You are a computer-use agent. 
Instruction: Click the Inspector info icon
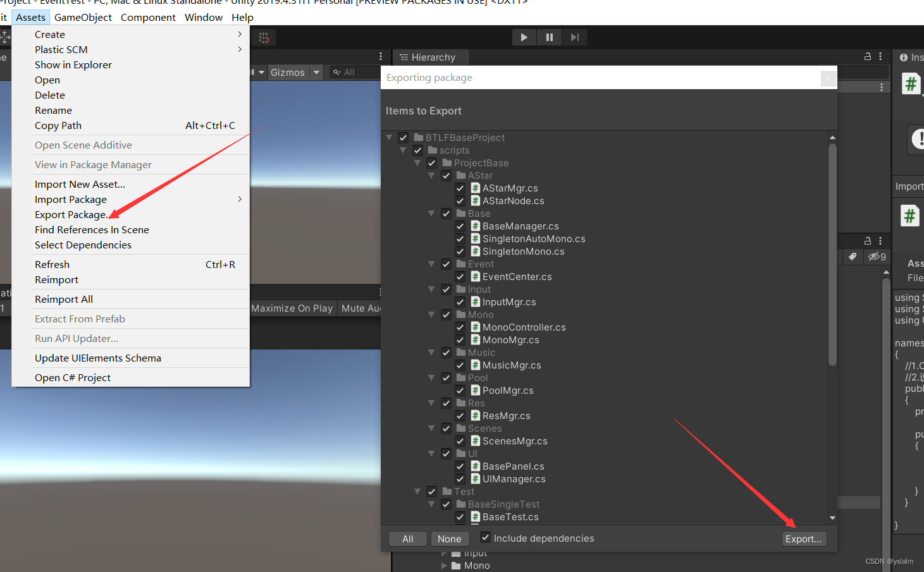904,58
